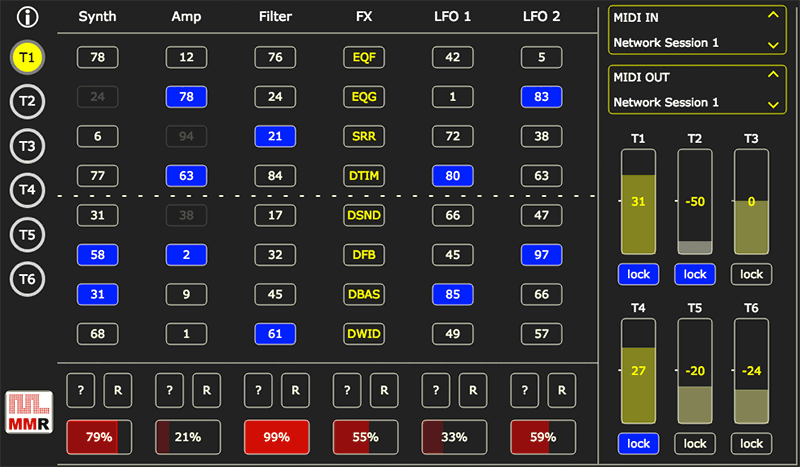
Task: Click the Filter 99% randomization bar
Action: 276,437
